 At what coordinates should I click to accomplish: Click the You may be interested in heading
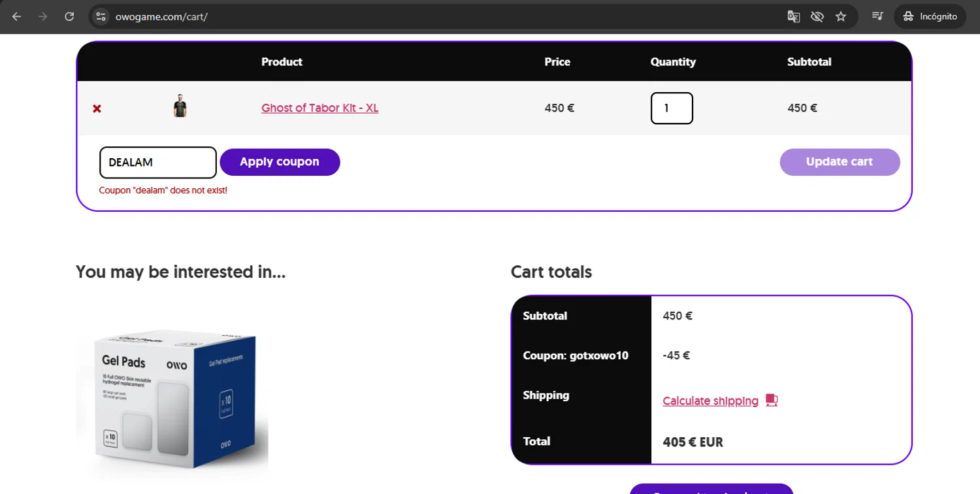181,272
